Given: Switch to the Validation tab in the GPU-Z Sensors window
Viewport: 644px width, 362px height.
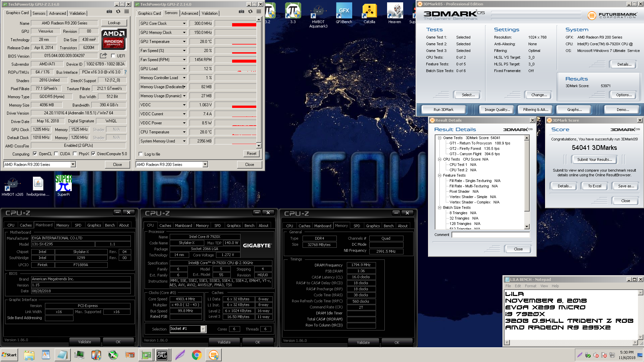Looking at the screenshot, I should click(210, 13).
